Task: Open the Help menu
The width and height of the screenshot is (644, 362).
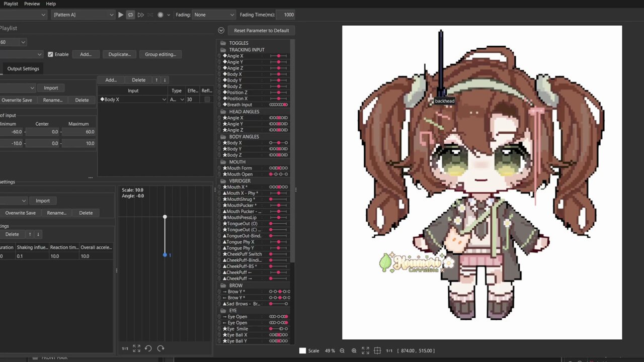Action: (x=51, y=4)
